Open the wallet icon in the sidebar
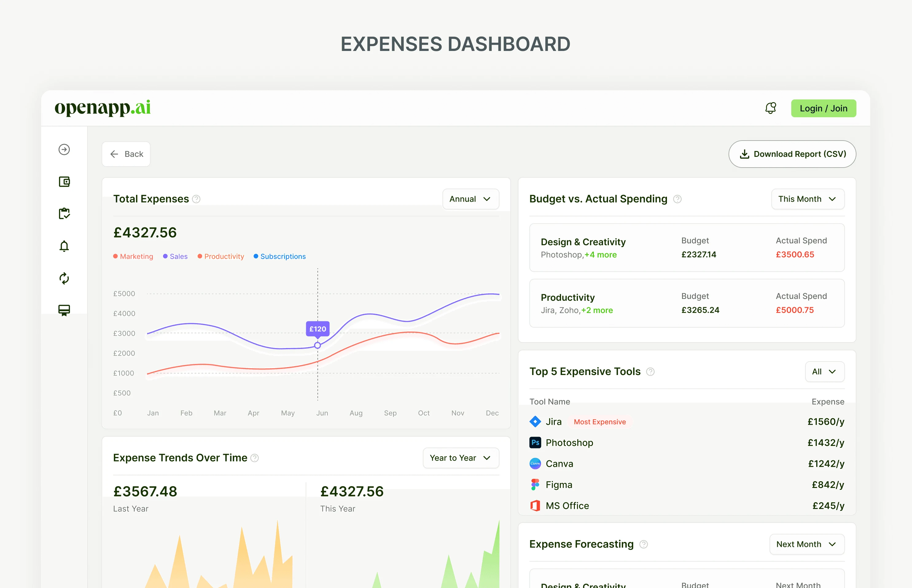The image size is (912, 588). (64, 181)
